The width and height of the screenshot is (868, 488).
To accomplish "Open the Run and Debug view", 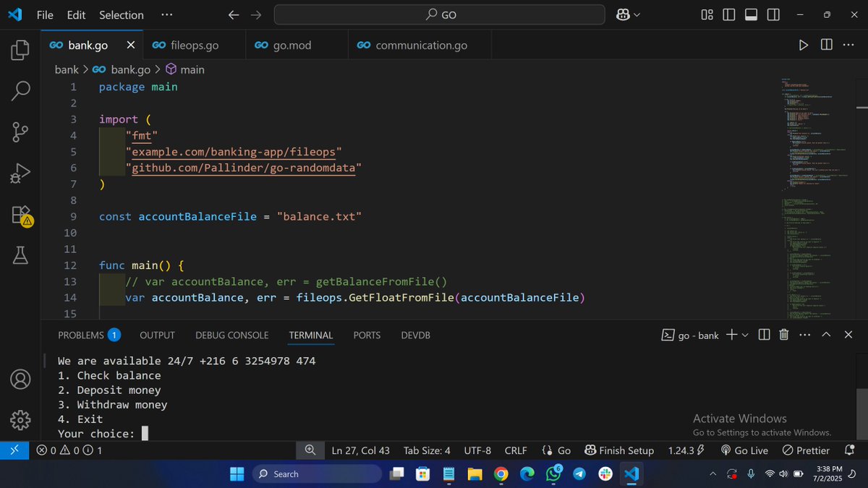I will click(20, 172).
